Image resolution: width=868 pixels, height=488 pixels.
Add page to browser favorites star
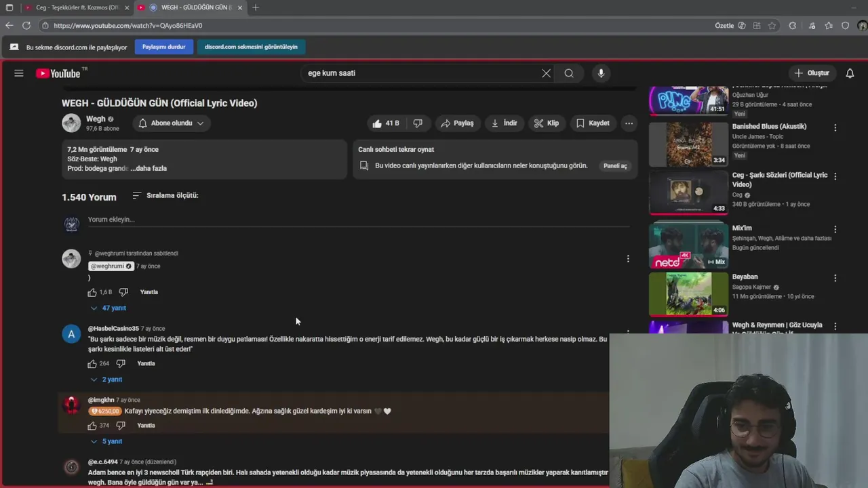click(x=772, y=26)
